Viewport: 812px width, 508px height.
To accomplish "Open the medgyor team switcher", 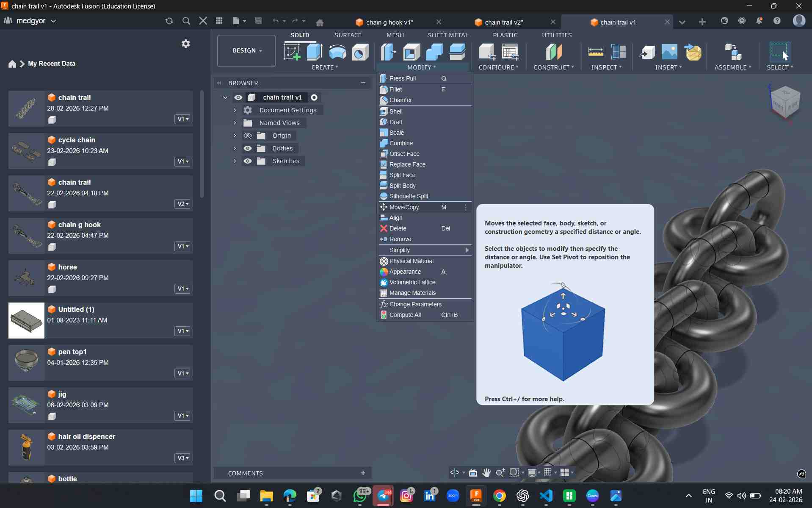I will [x=30, y=21].
